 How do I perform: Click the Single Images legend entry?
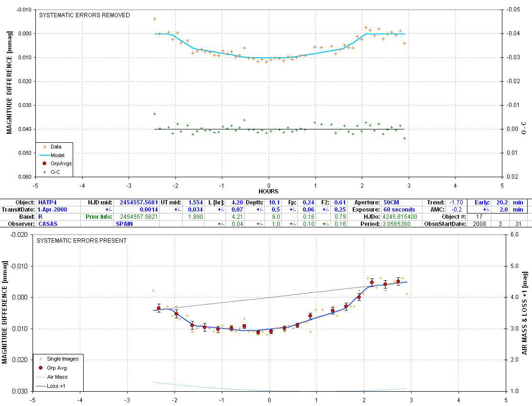click(59, 359)
